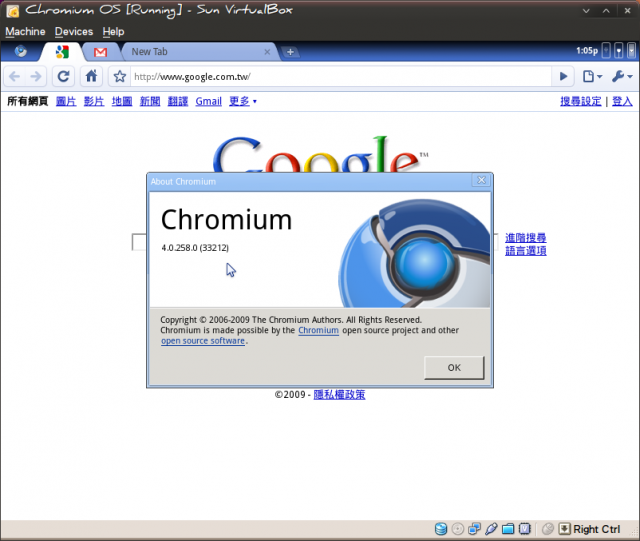Open VirtualBox Machine menu

[x=25, y=31]
